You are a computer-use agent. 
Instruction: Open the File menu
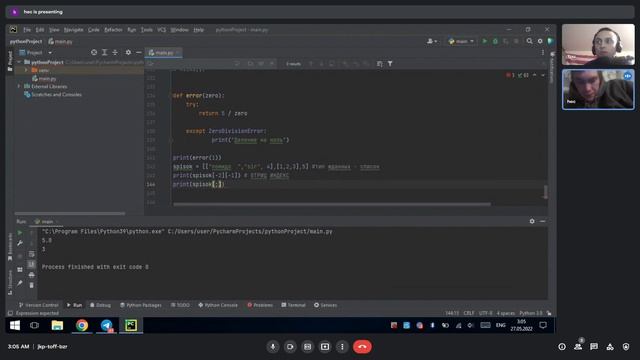click(x=27, y=30)
